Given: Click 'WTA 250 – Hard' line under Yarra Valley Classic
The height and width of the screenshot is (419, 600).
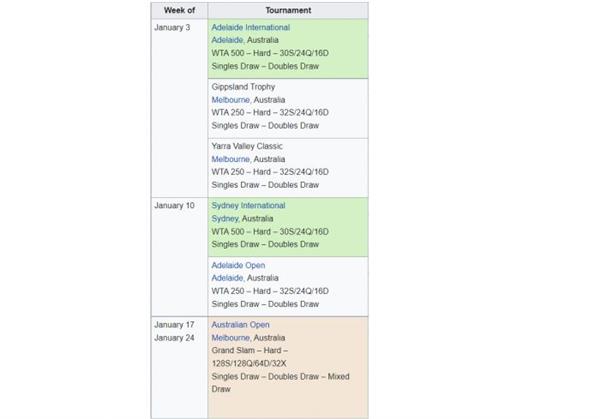Looking at the screenshot, I should click(270, 172).
